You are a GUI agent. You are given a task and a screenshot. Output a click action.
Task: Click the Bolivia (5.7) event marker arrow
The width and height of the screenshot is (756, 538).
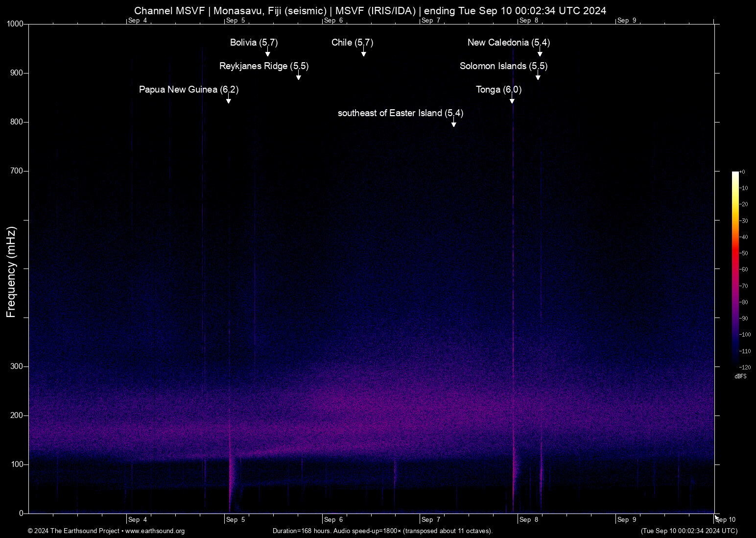click(268, 52)
